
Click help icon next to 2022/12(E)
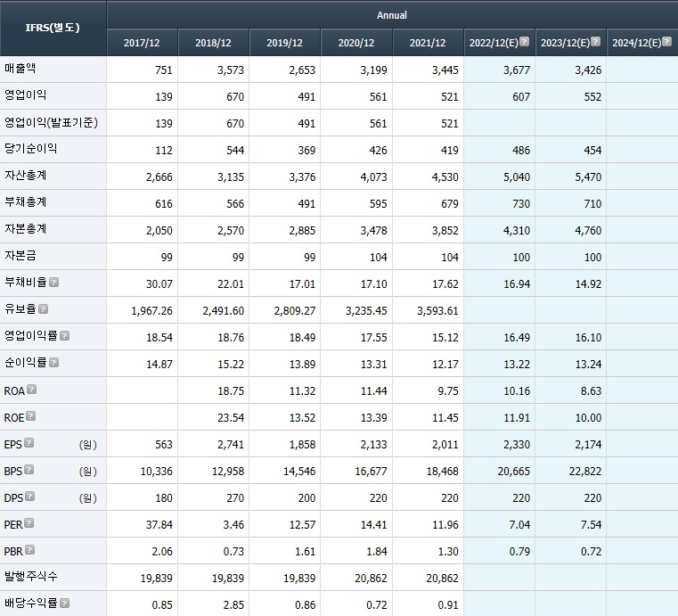pos(524,42)
